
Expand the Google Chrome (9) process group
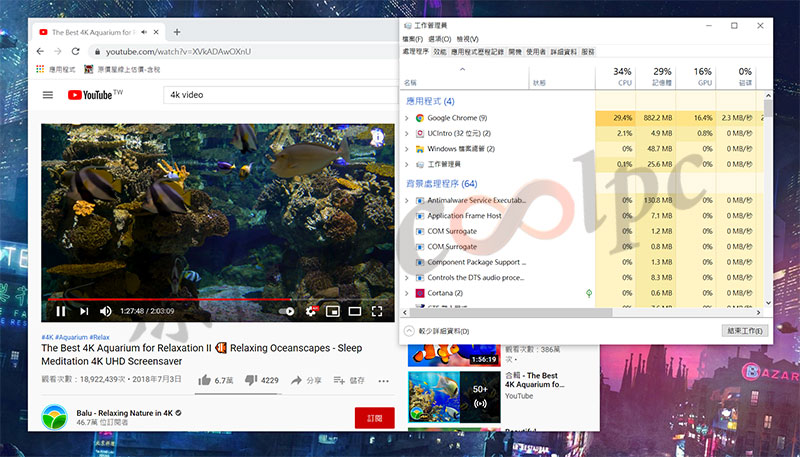pos(407,118)
